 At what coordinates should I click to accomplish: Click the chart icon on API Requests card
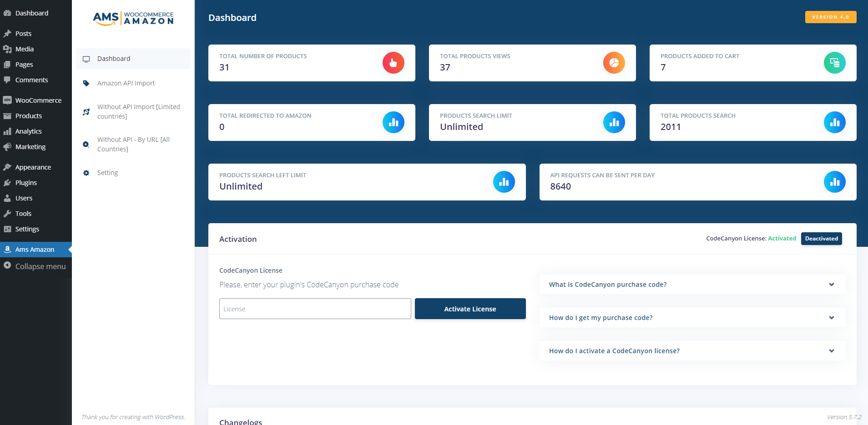pos(835,182)
